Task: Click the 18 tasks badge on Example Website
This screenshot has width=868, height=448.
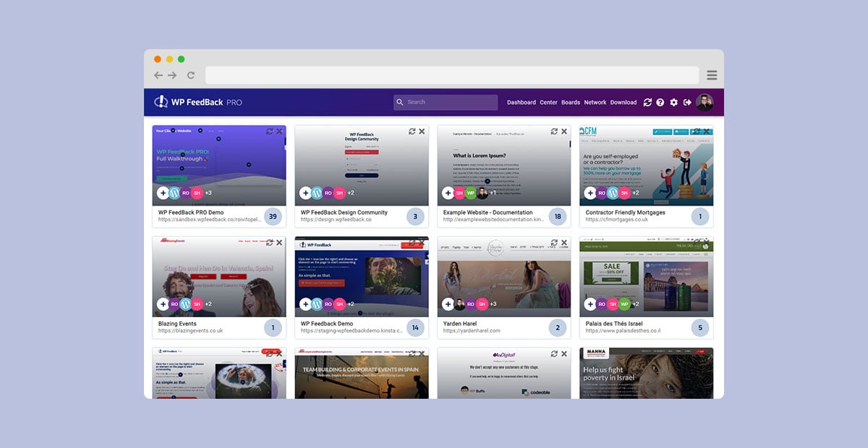Action: coord(558,216)
